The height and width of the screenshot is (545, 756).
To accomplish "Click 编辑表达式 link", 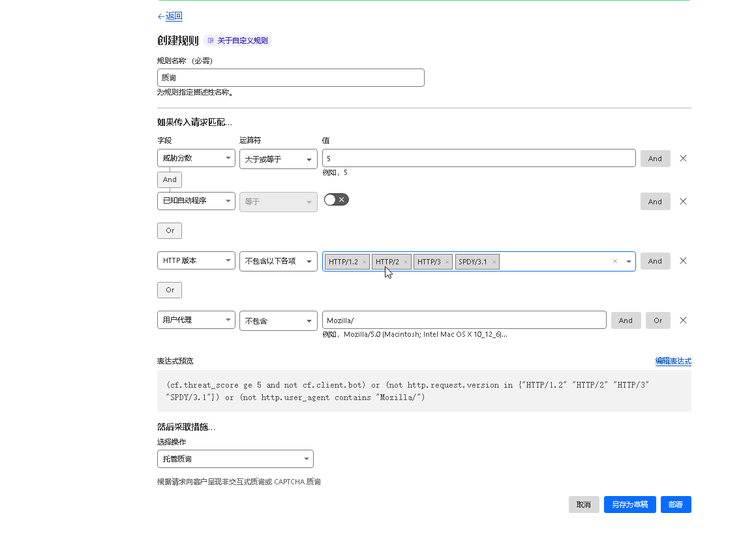I will [673, 361].
